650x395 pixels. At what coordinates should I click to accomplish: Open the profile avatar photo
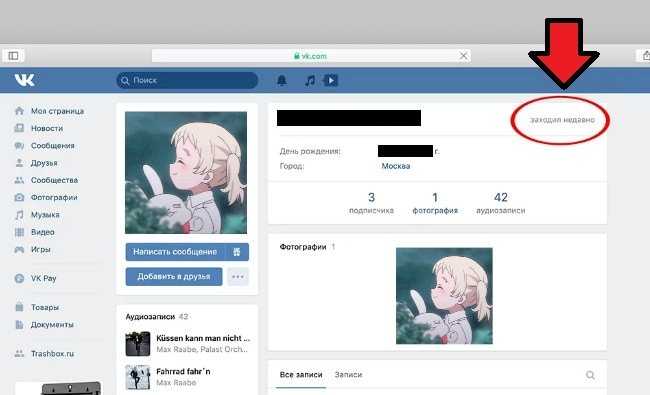(186, 172)
